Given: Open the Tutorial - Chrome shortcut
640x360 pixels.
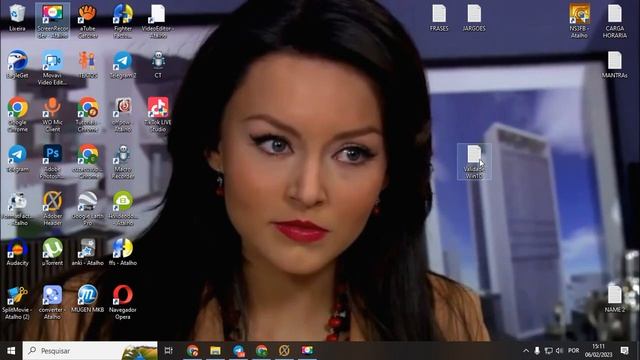Looking at the screenshot, I should [88, 115].
